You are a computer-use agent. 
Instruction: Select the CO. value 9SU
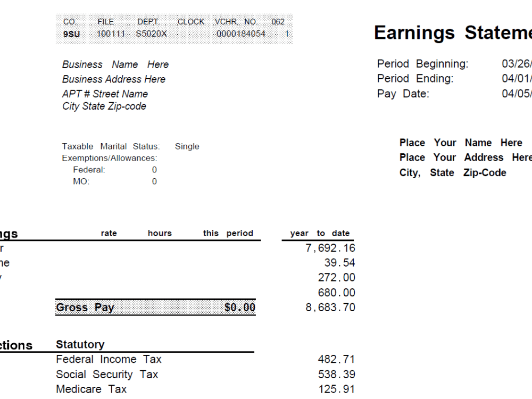point(71,34)
